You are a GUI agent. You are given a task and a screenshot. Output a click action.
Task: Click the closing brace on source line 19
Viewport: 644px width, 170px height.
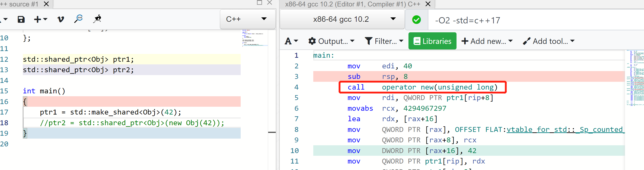(x=25, y=133)
